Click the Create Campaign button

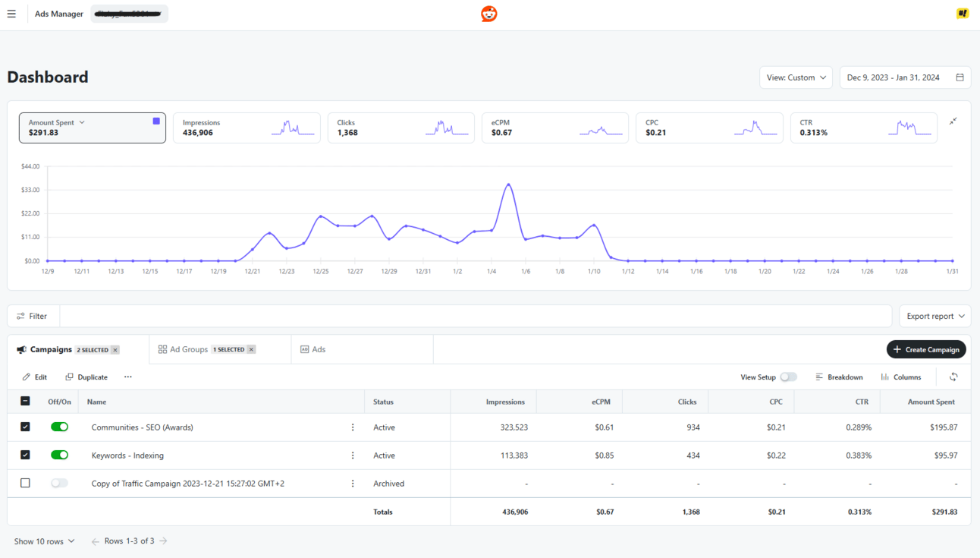click(x=926, y=349)
